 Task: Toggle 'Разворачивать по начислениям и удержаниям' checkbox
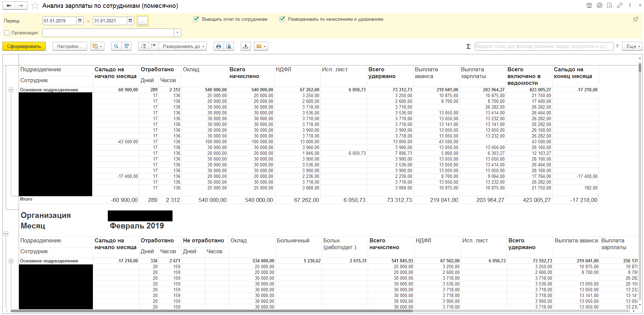click(x=282, y=19)
